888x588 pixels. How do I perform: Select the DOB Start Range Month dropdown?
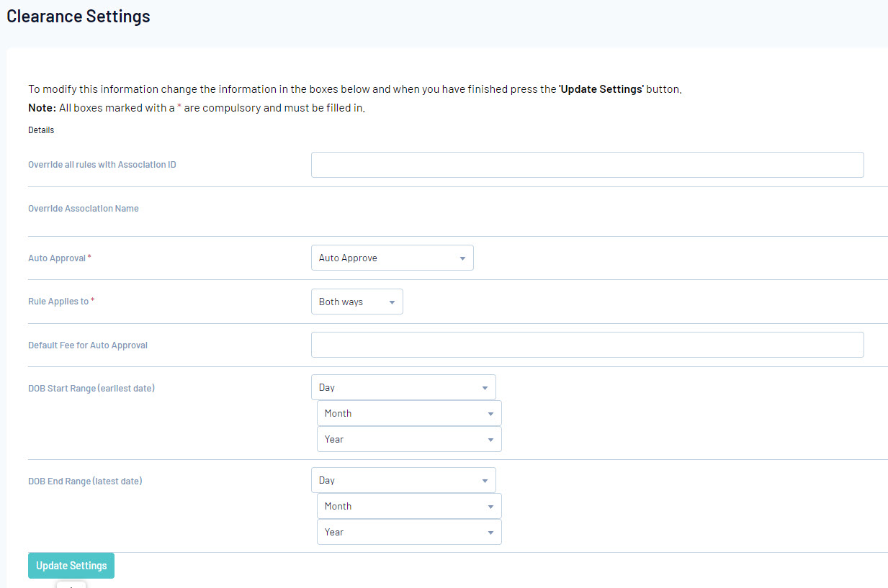pyautogui.click(x=409, y=413)
